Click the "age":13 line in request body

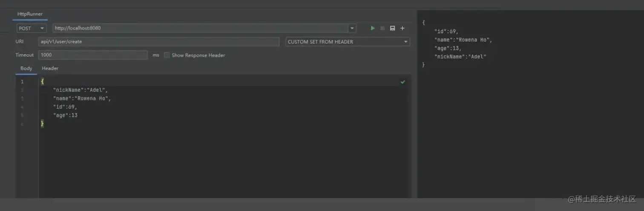(x=65, y=115)
